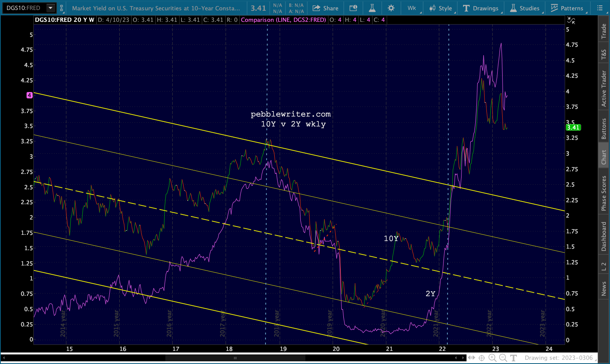Click the D: 4/10/23 date readout
The height and width of the screenshot is (364, 610).
pyautogui.click(x=114, y=20)
